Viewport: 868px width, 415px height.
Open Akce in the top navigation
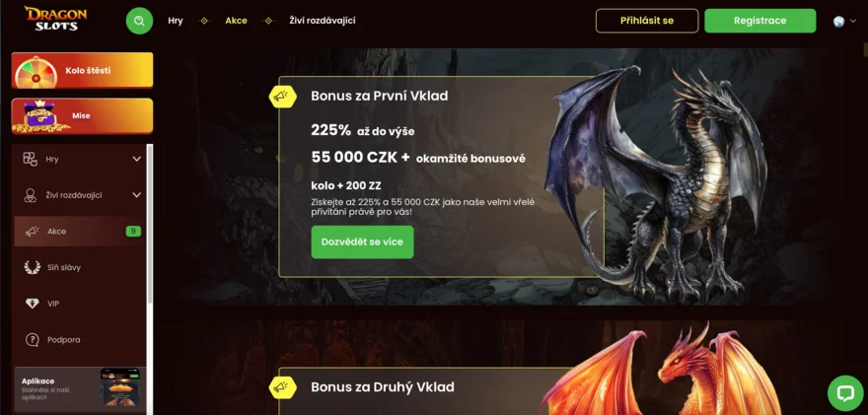[x=236, y=21]
